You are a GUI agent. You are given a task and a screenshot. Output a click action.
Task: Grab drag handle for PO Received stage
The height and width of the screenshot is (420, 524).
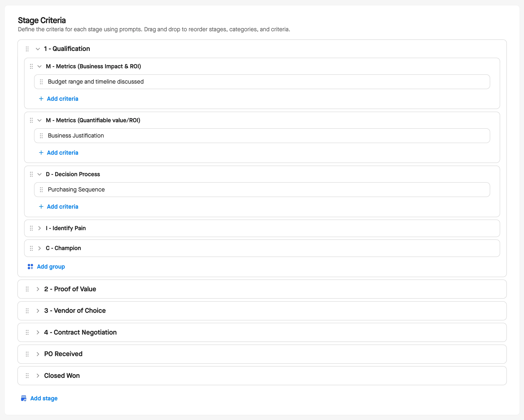pyautogui.click(x=27, y=354)
